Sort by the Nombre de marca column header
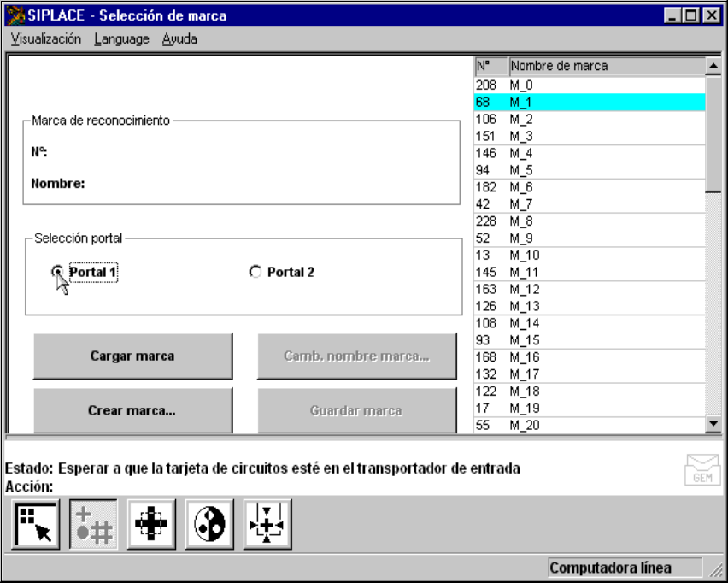The height and width of the screenshot is (583, 728). click(x=607, y=66)
